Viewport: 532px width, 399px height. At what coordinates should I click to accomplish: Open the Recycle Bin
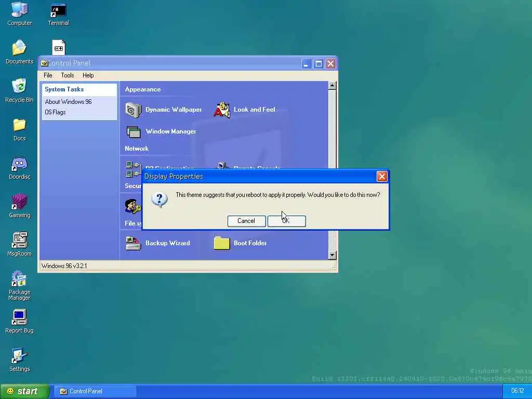[19, 90]
